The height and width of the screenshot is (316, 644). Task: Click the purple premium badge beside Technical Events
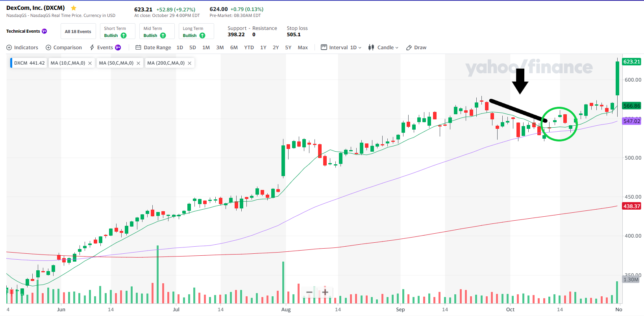click(x=44, y=31)
